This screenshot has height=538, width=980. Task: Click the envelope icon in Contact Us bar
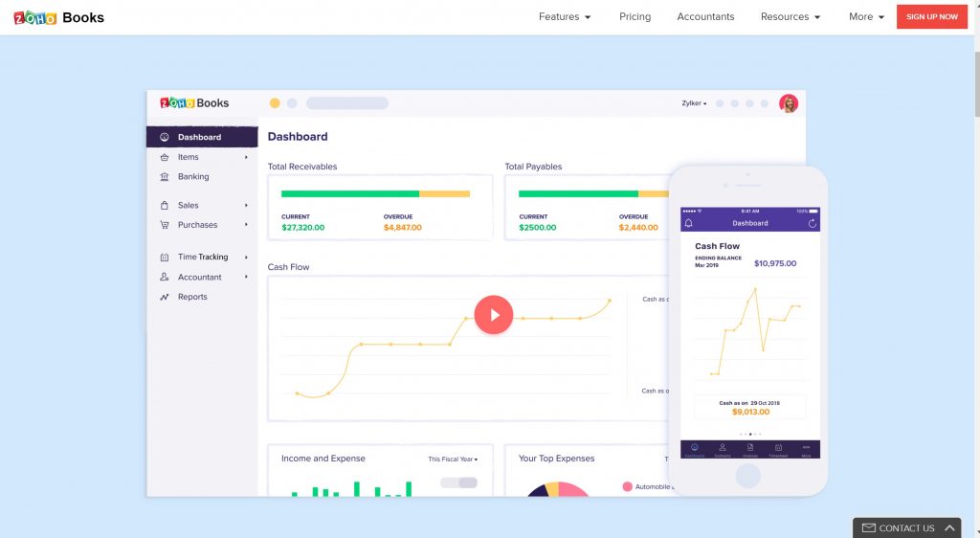869,528
